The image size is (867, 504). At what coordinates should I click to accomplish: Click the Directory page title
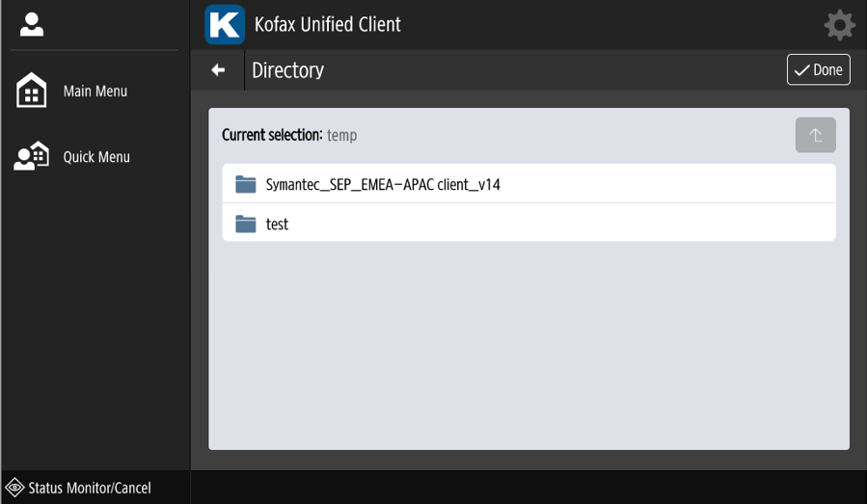(x=287, y=70)
